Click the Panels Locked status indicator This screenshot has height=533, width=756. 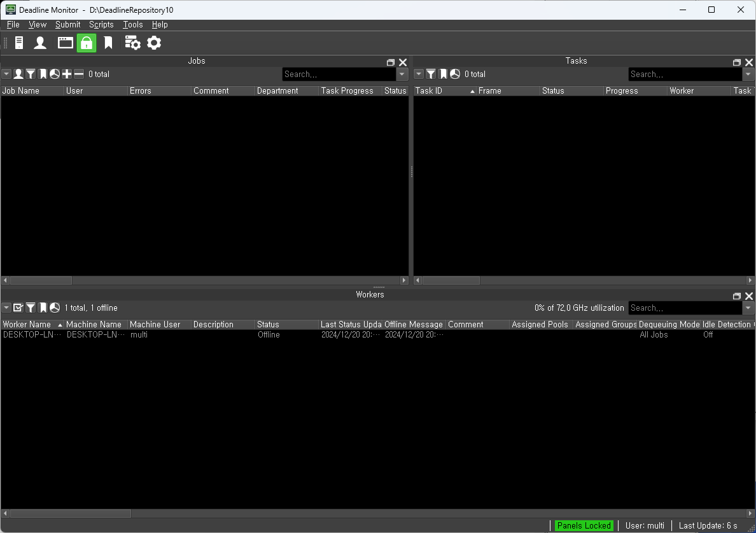pyautogui.click(x=584, y=526)
